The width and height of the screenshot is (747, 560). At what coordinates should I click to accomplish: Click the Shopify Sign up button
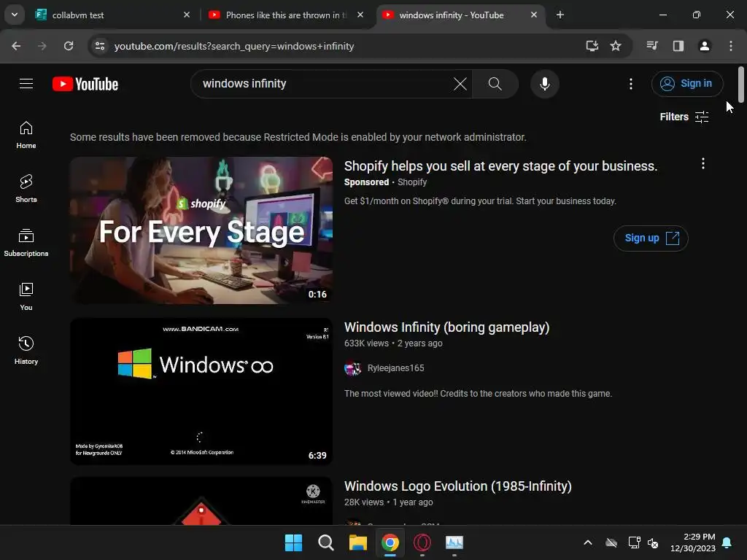tap(651, 238)
